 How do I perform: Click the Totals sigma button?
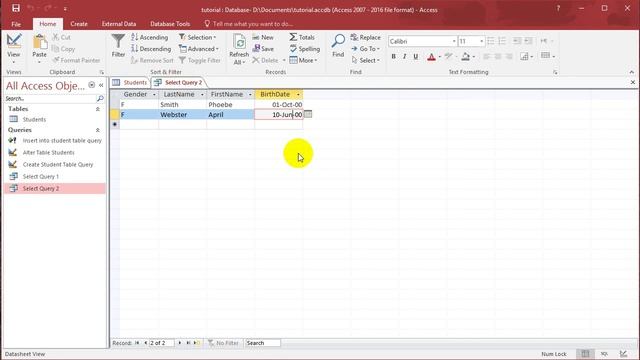(302, 37)
